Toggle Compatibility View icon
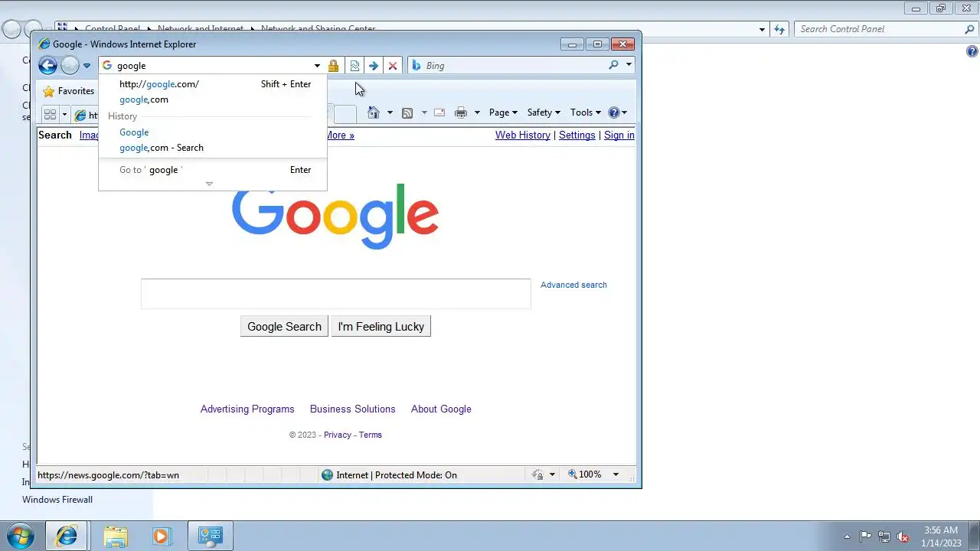This screenshot has width=980, height=551. (x=354, y=66)
